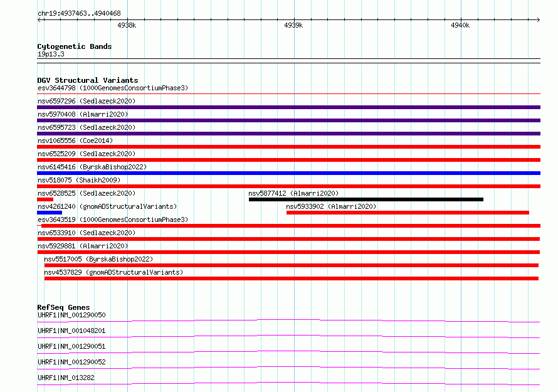Screen dimensions: 558x392
Task: Click the short red bar of nsv6528525
Action: coord(45,199)
